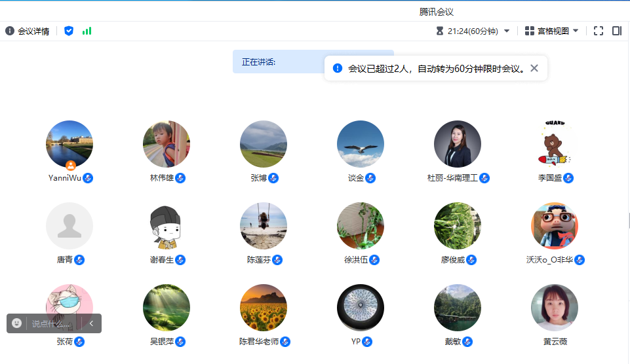630x364 pixels.
Task: Check the green network signal icon
Action: point(87,31)
